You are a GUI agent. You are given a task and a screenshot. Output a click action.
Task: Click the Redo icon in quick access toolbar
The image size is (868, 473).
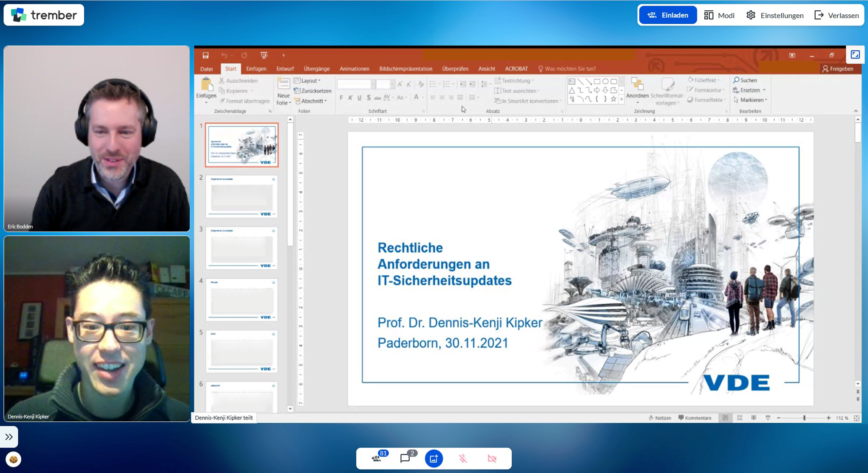(244, 55)
